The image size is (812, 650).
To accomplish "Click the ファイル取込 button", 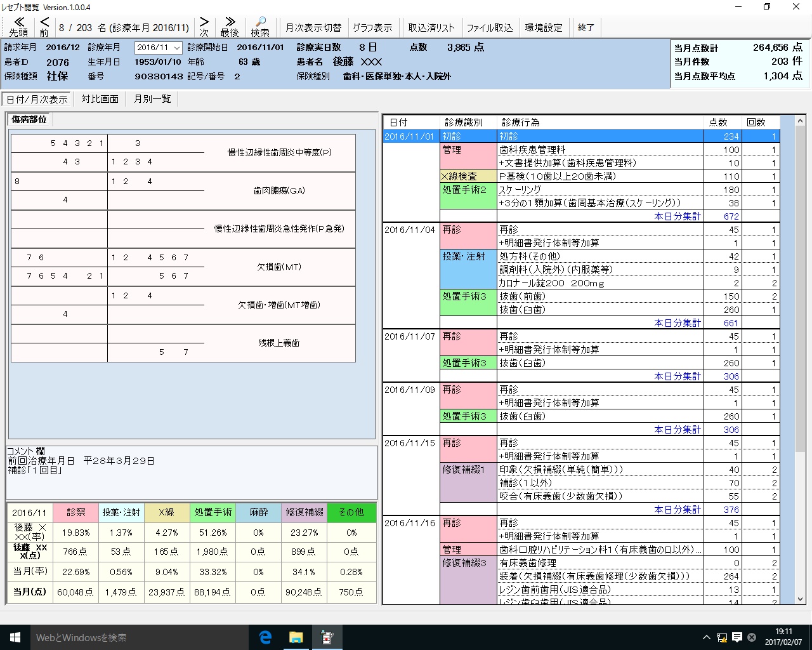I will [x=490, y=27].
